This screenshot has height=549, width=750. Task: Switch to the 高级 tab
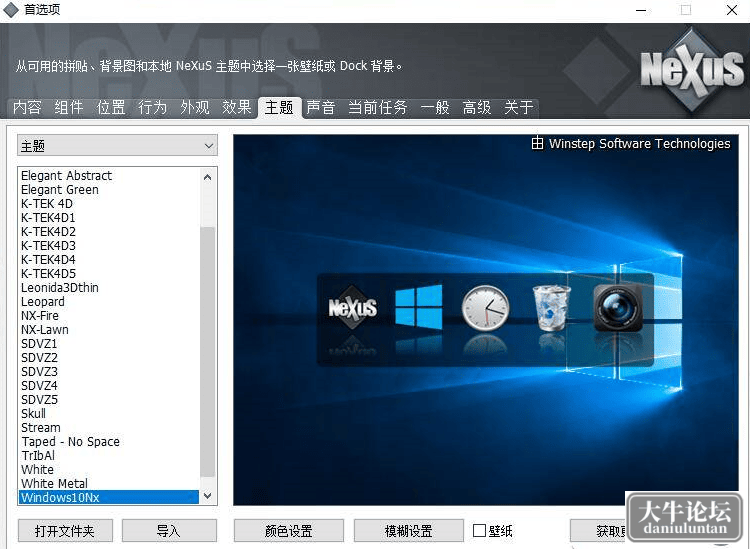(477, 107)
